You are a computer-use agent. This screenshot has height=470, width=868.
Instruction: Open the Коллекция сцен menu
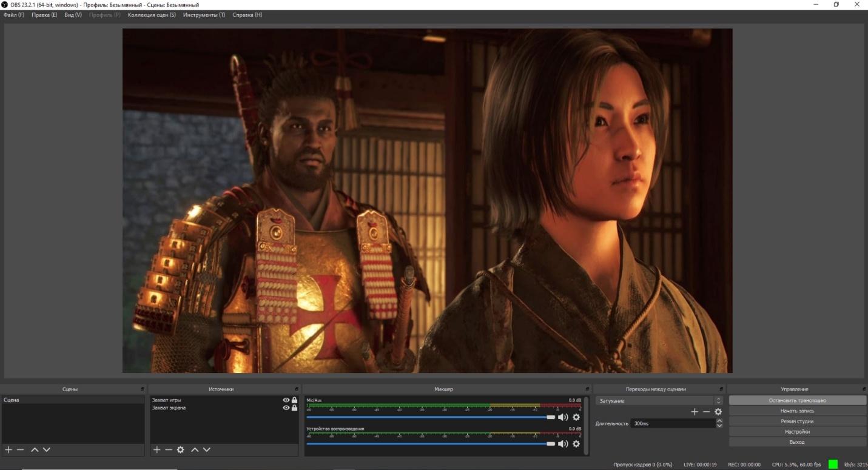point(152,15)
